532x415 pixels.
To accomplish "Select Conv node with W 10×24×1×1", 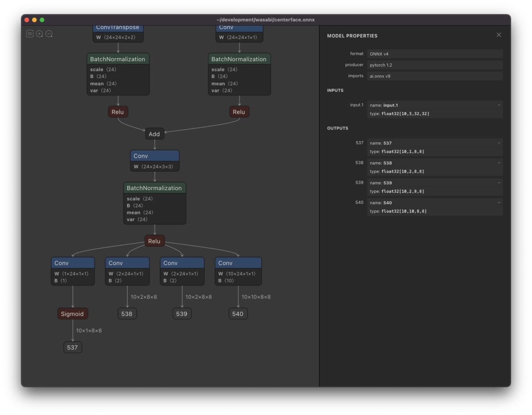I will click(x=239, y=263).
